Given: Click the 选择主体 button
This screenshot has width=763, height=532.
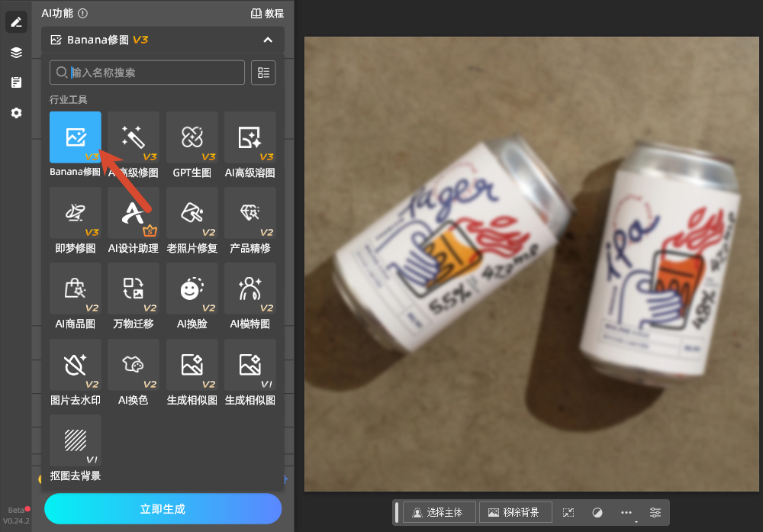Looking at the screenshot, I should pyautogui.click(x=439, y=512).
